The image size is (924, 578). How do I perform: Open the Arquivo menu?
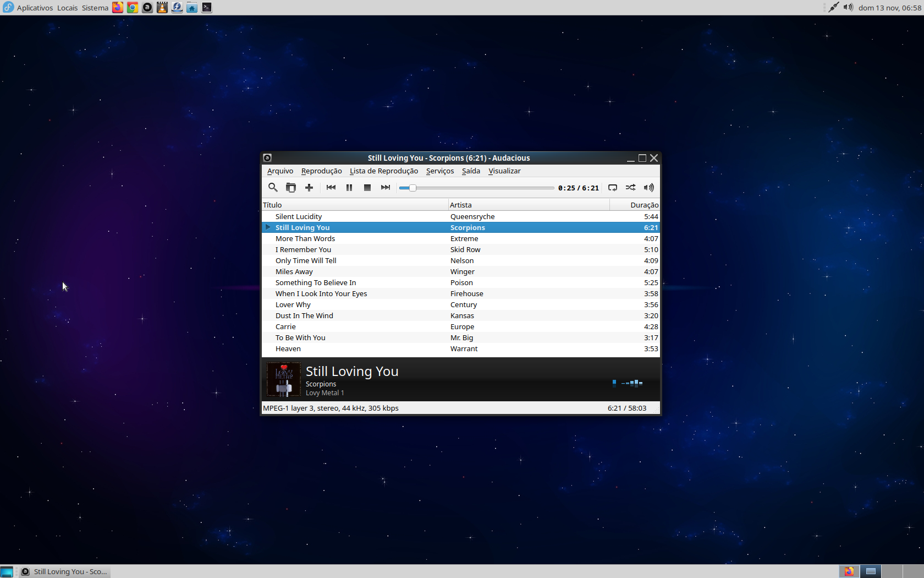coord(280,171)
